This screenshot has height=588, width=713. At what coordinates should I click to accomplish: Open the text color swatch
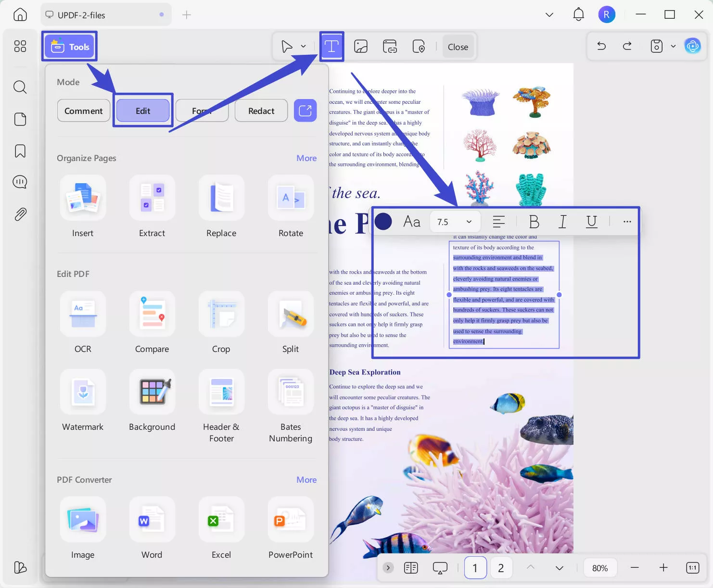(x=383, y=222)
